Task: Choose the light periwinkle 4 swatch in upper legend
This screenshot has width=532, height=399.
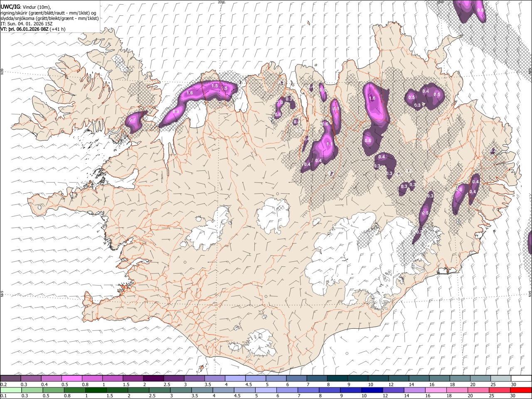Action: click(235, 379)
